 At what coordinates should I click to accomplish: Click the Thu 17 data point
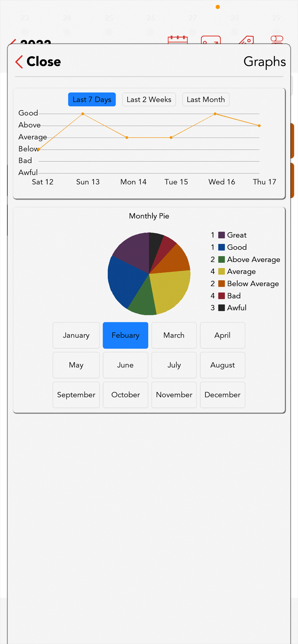pyautogui.click(x=259, y=126)
